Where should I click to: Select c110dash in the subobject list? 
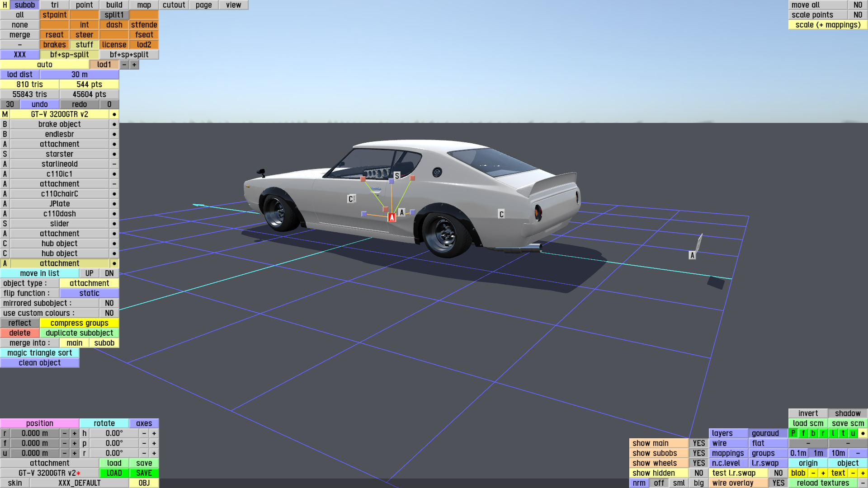(59, 214)
